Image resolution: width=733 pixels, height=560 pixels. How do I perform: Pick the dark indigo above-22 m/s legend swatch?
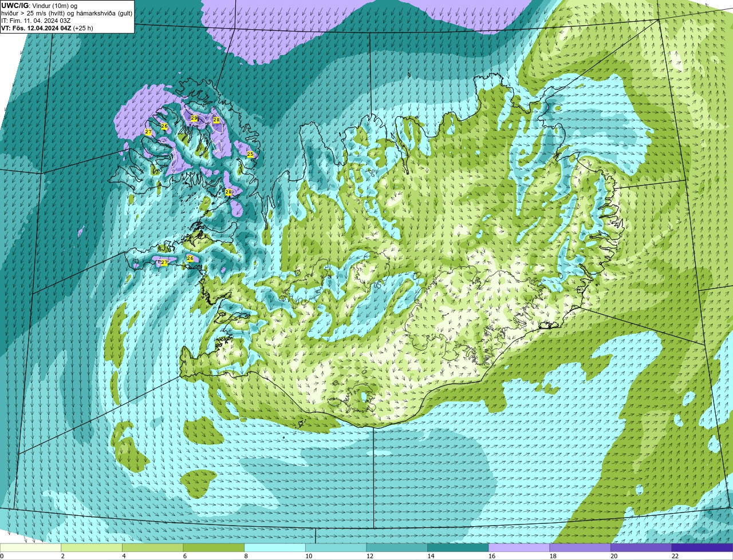(702, 547)
